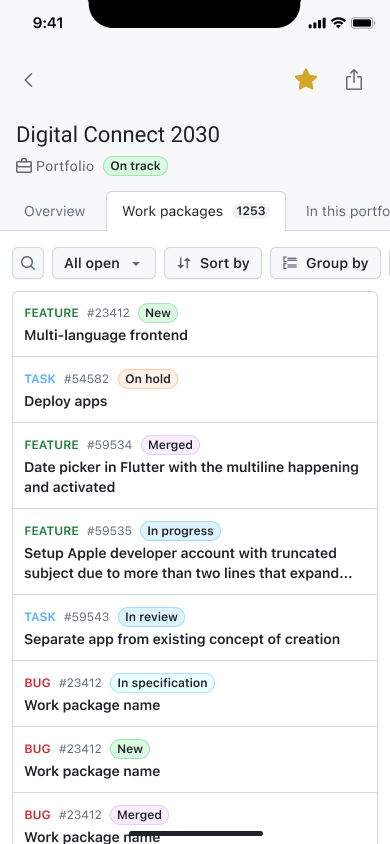Click the In progress status badge
The image size is (390, 844).
(180, 531)
